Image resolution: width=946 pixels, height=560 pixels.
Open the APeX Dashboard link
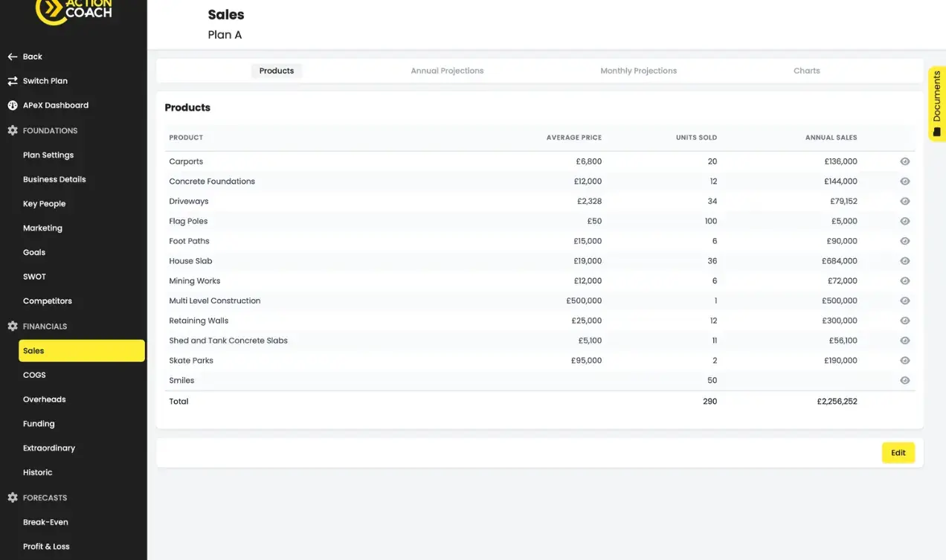pos(56,106)
